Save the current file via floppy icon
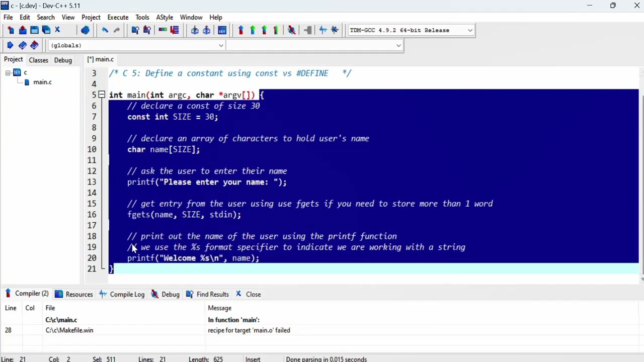Viewport: 644px width, 362px height. pos(34,30)
